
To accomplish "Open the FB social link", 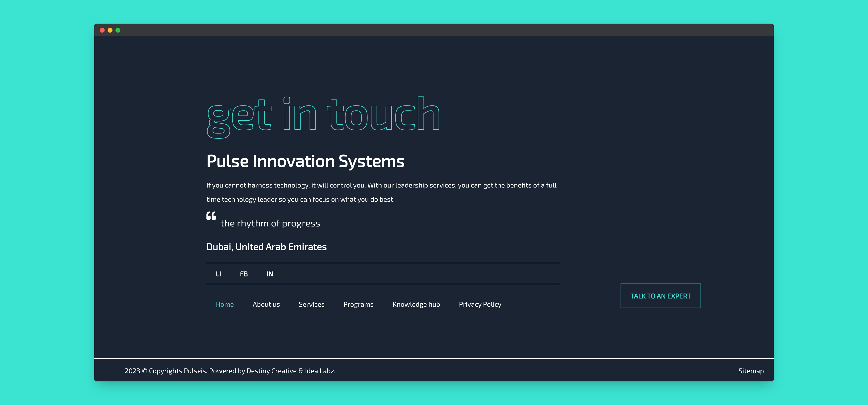I will pos(244,274).
